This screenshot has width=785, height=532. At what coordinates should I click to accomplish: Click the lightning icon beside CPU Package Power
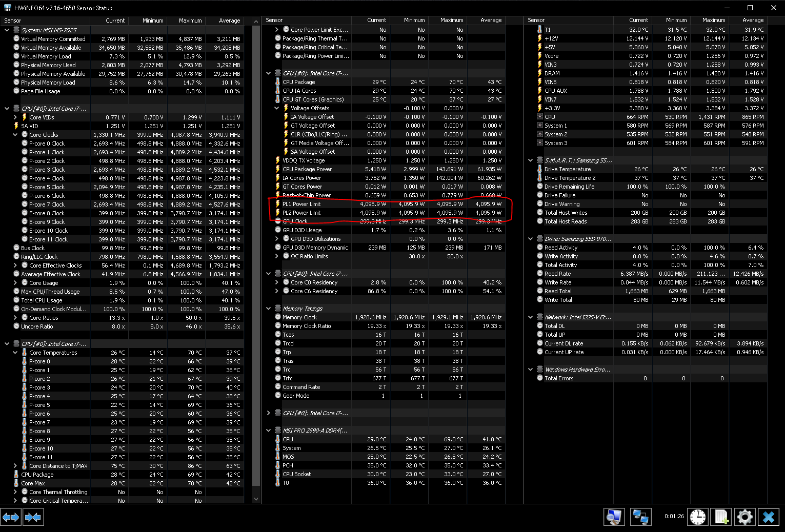click(x=277, y=169)
